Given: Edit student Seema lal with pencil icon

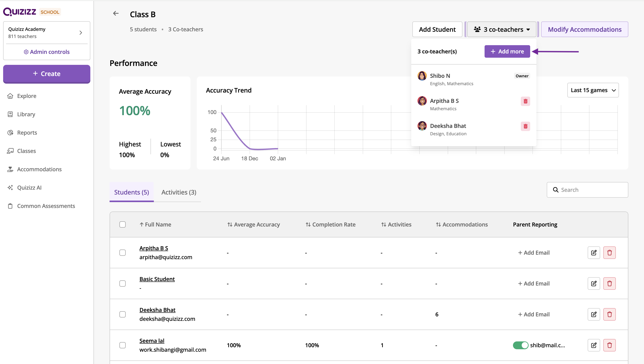Looking at the screenshot, I should 593,345.
